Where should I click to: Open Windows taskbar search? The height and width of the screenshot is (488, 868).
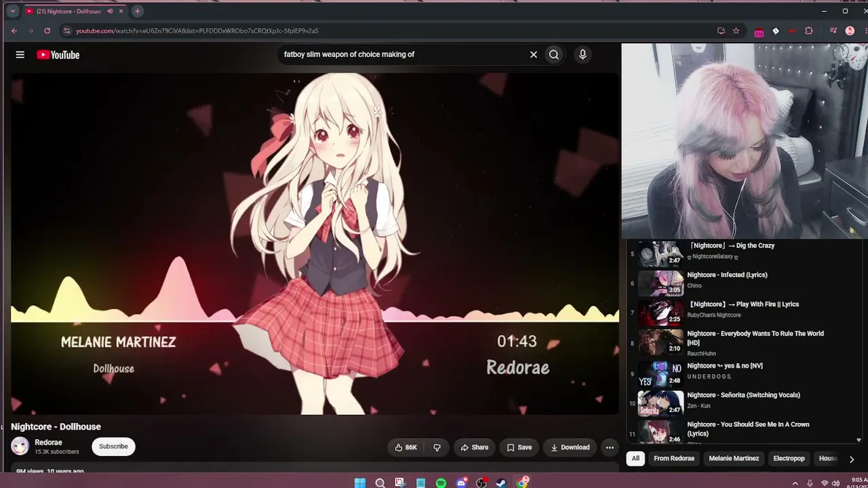(x=380, y=483)
